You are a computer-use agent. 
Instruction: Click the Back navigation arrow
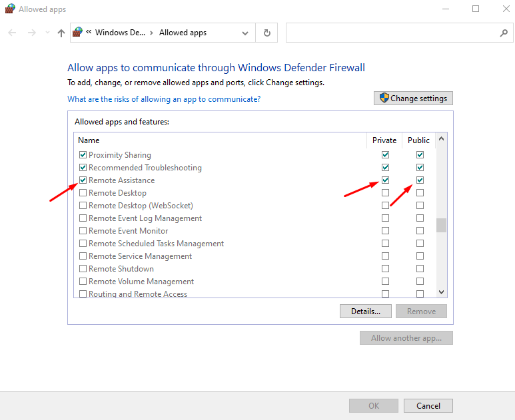point(12,33)
